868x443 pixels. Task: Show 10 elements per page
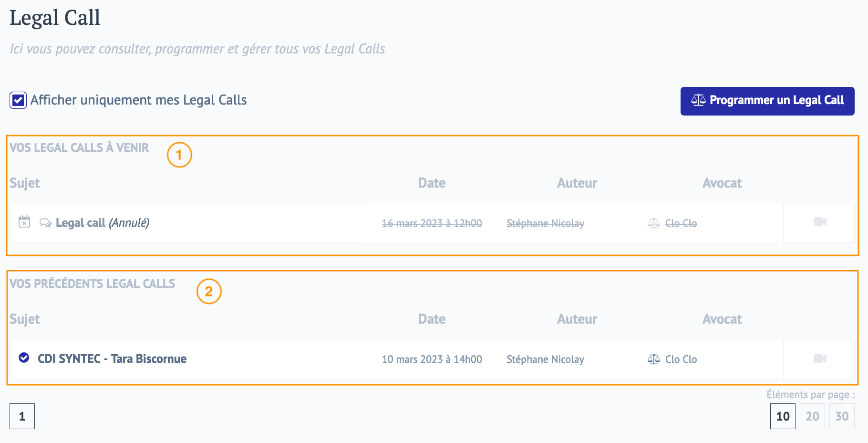pyautogui.click(x=783, y=416)
